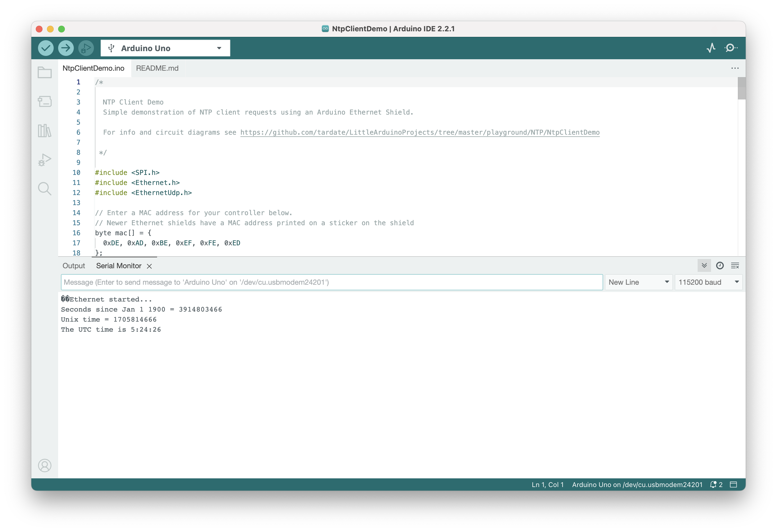This screenshot has height=532, width=777.
Task: Open the GitHub link in the comment
Action: 420,133
